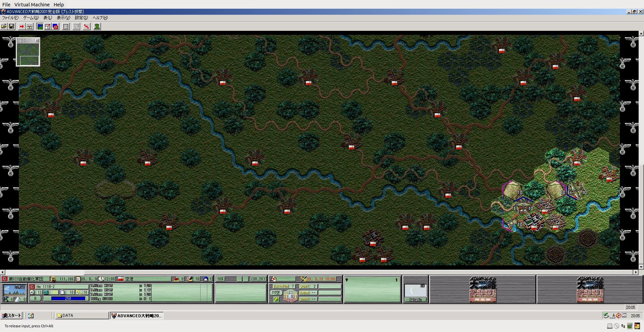This screenshot has width=644, height=332.
Task: Open the 表示(V) menu
Action: click(x=63, y=18)
